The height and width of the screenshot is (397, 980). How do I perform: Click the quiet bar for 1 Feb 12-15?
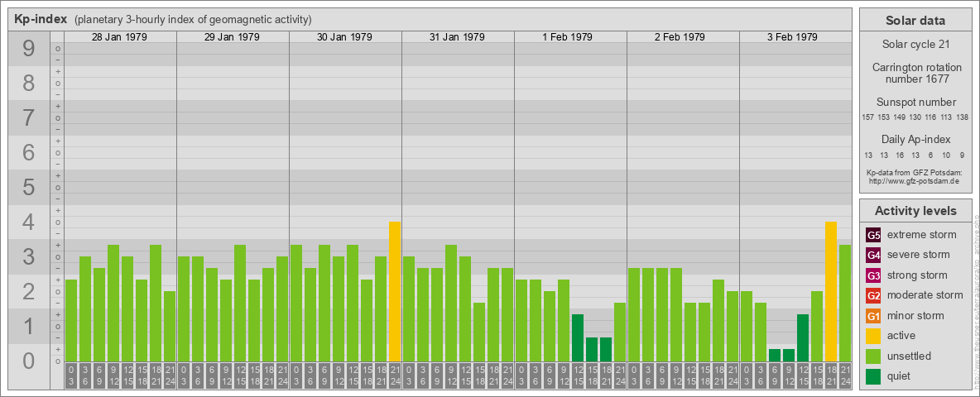click(578, 337)
